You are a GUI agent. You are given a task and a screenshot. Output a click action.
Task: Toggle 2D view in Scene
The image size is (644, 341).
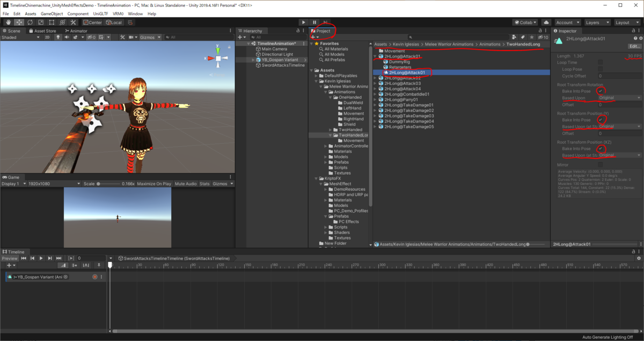47,38
